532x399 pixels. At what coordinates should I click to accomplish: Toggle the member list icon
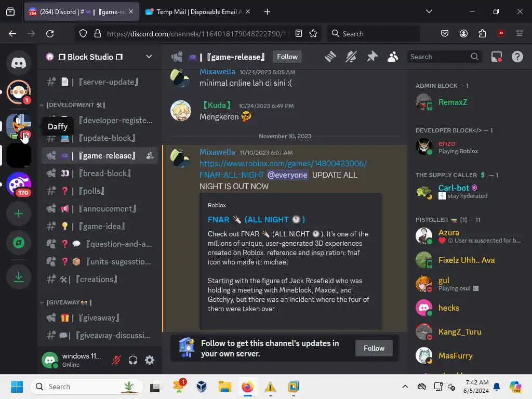393,57
